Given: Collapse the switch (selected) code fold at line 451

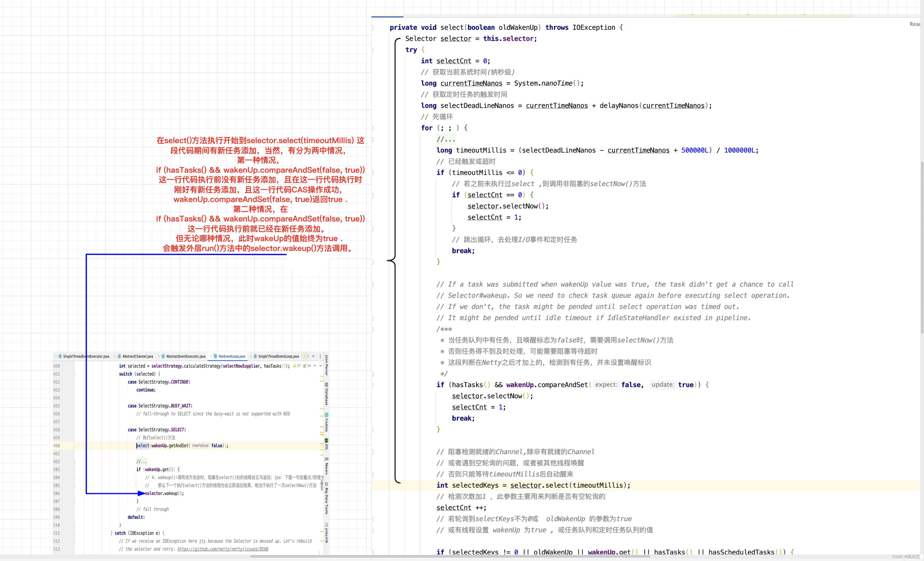Looking at the screenshot, I should click(74, 374).
